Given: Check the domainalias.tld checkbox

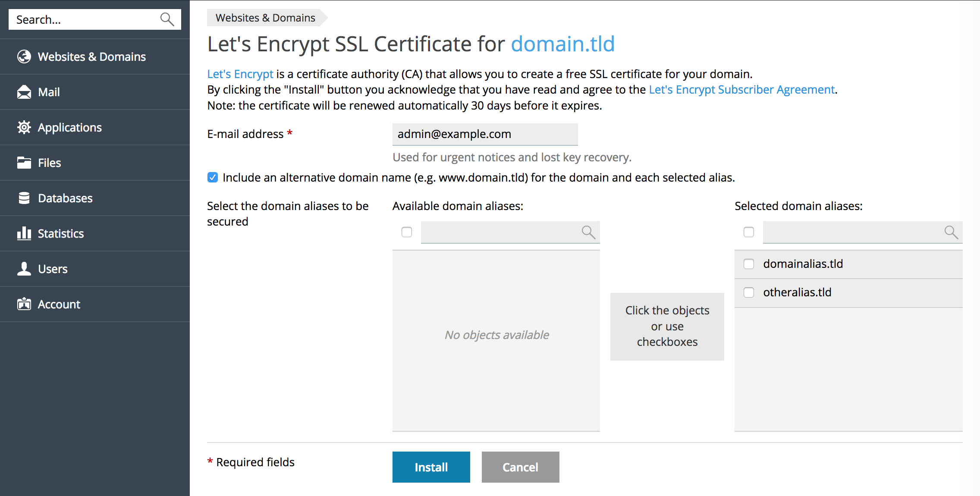Looking at the screenshot, I should 749,264.
